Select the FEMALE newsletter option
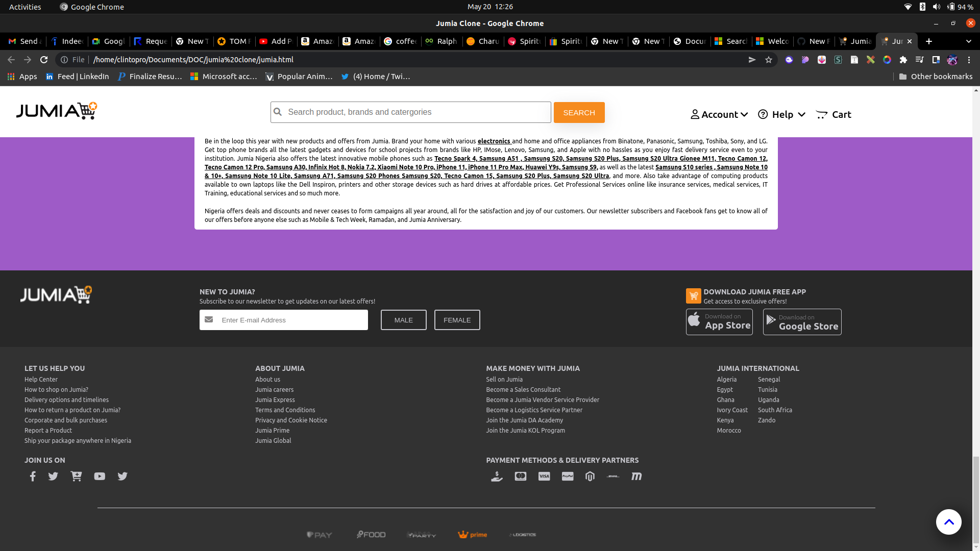Image resolution: width=980 pixels, height=551 pixels. point(457,320)
